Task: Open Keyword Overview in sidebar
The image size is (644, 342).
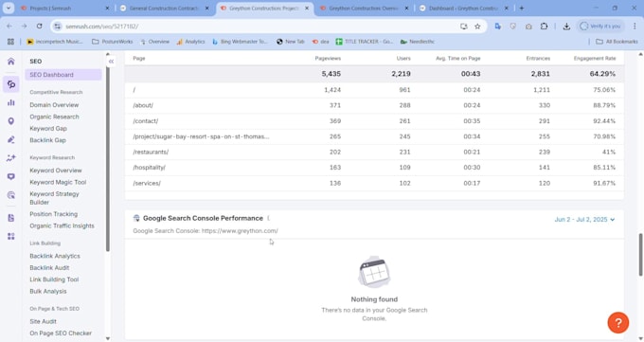Action: click(56, 171)
